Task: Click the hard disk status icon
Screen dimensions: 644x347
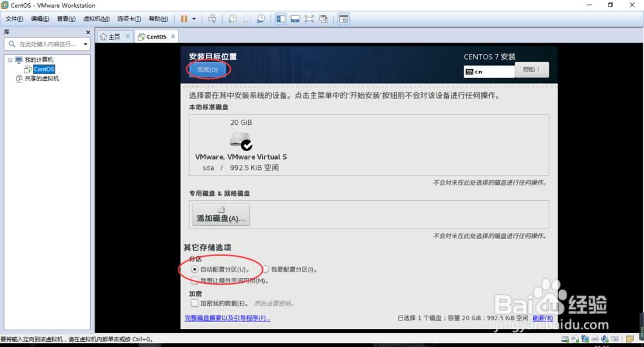Action: pos(565,339)
